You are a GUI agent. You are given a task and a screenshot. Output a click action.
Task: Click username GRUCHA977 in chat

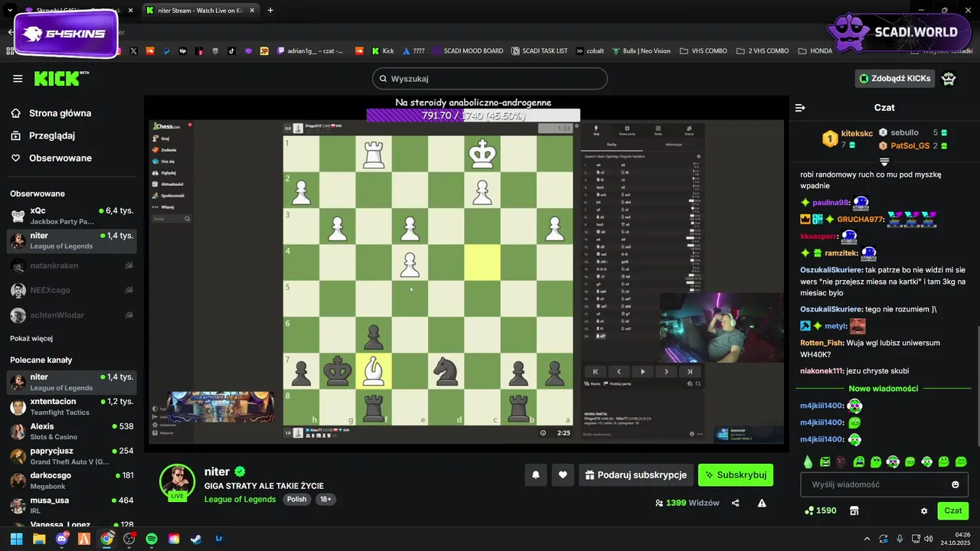coord(861,220)
